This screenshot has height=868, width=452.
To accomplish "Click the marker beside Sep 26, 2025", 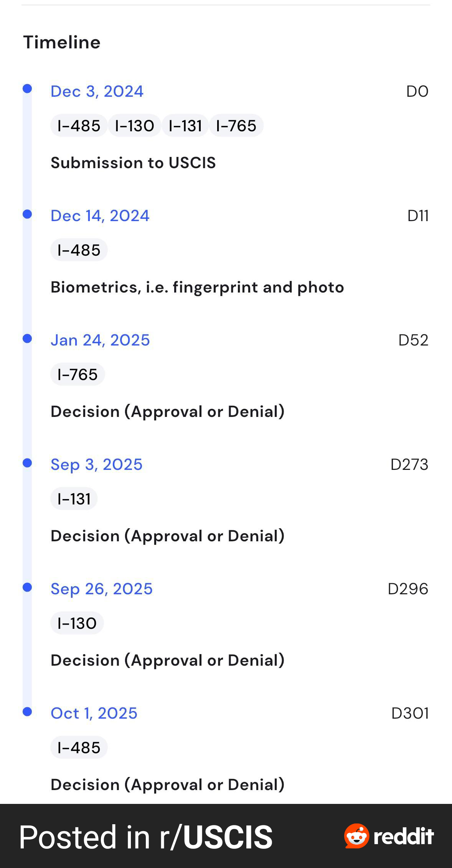I will (27, 587).
